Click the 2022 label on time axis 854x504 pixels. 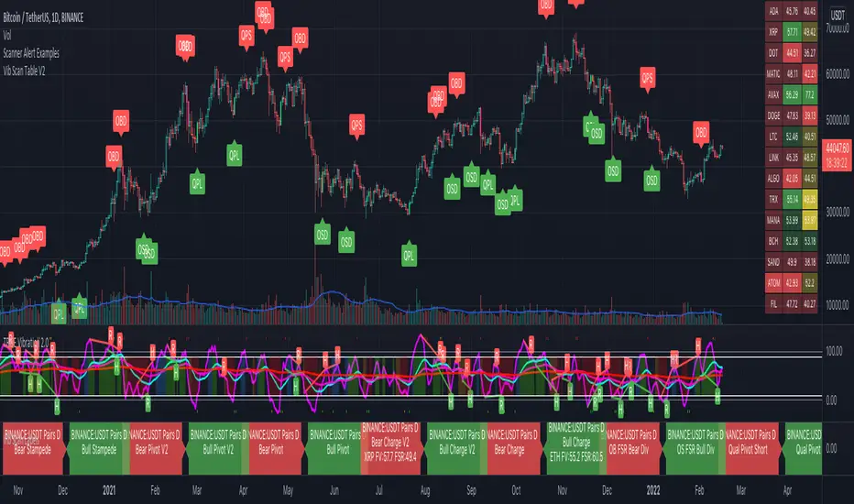tap(653, 490)
